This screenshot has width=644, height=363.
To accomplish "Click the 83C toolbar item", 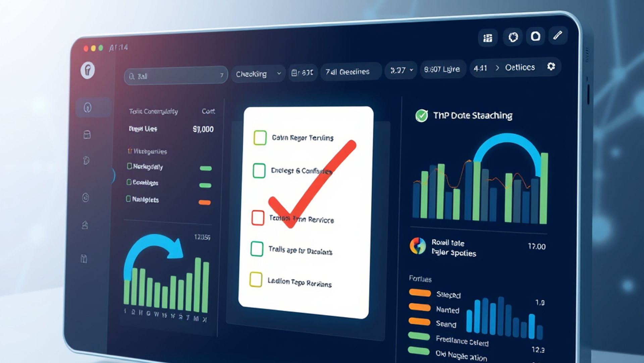I will 303,73.
